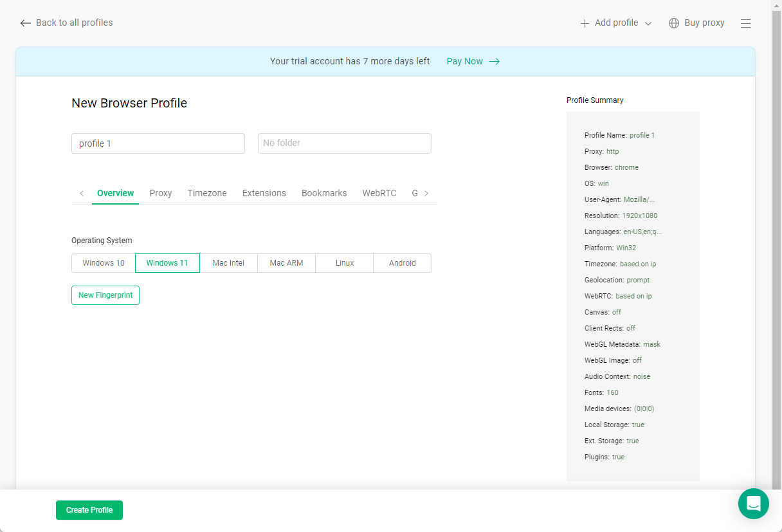
Task: Click the Browser chrome summary entry
Action: point(612,167)
